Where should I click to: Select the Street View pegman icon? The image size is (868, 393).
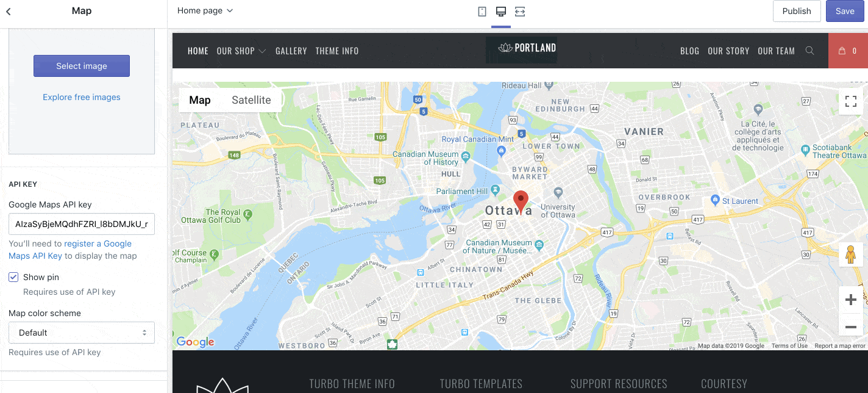coord(851,254)
